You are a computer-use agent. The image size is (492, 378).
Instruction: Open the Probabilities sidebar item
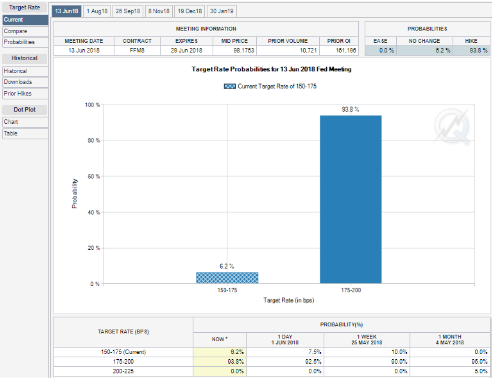coord(25,42)
